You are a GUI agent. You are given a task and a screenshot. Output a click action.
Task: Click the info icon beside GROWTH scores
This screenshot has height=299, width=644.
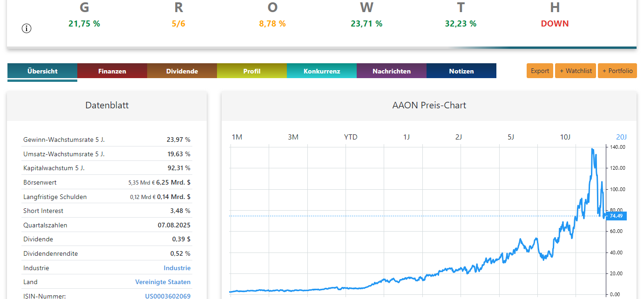pyautogui.click(x=27, y=28)
